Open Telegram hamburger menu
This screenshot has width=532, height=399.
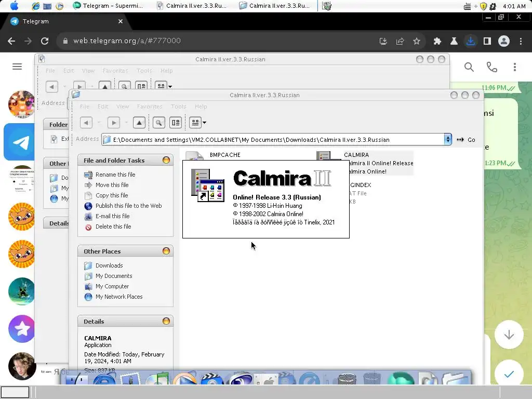coord(17,66)
